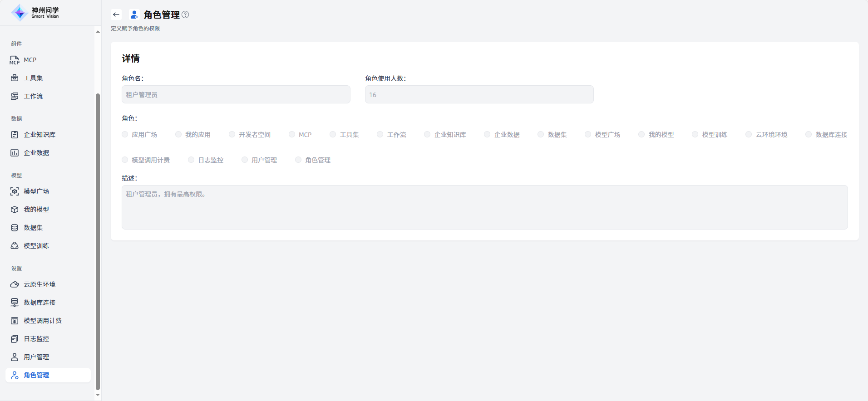Viewport: 868px width, 401px height.
Task: Open 用户管理 in the sidebar menu
Action: [x=36, y=357]
